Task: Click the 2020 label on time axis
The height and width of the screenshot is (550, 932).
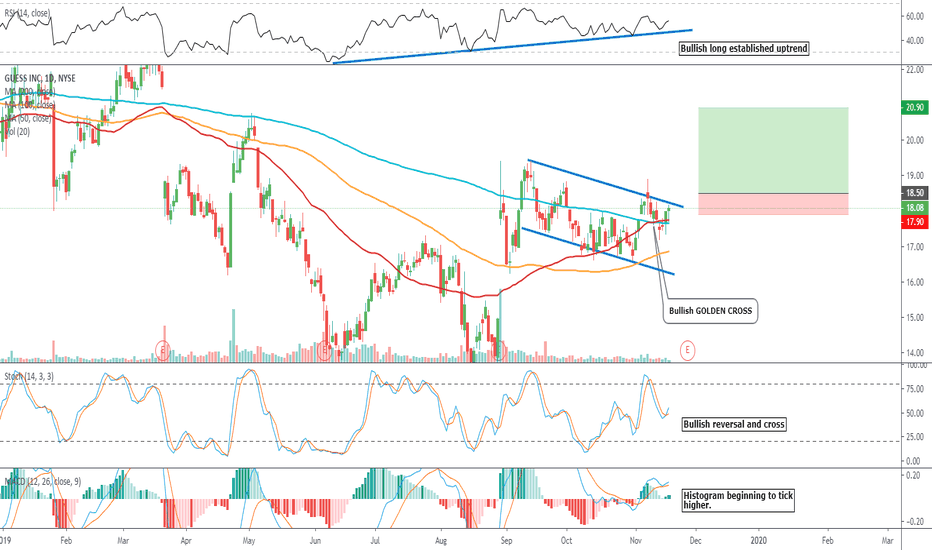Action: [758, 540]
